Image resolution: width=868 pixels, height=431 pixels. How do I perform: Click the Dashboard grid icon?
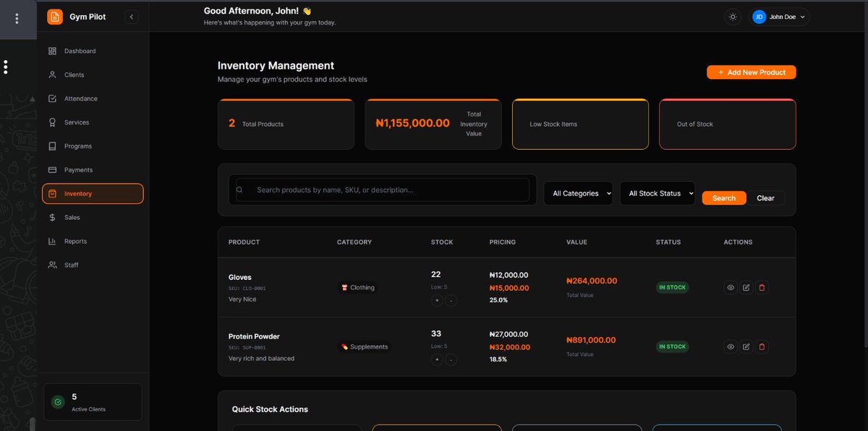(x=52, y=51)
